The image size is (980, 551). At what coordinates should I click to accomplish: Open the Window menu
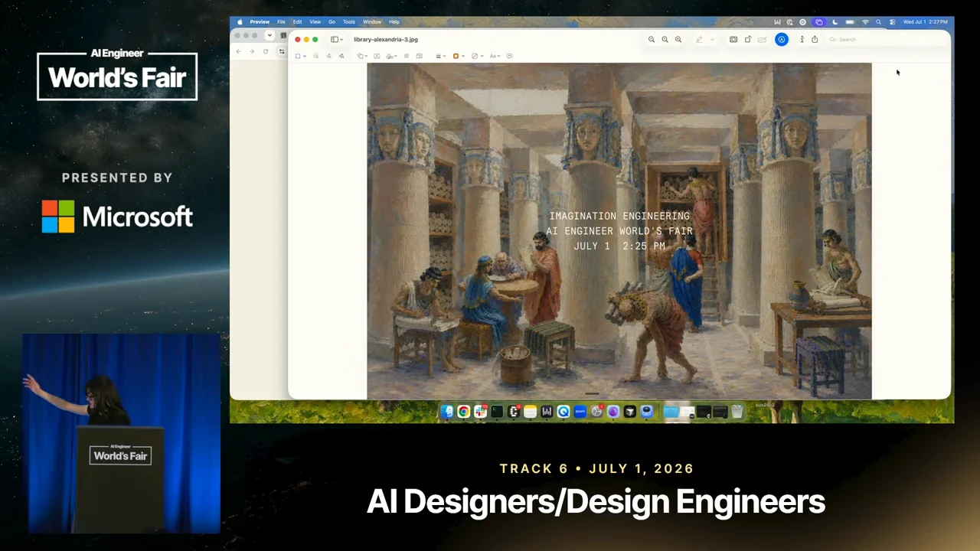(372, 21)
